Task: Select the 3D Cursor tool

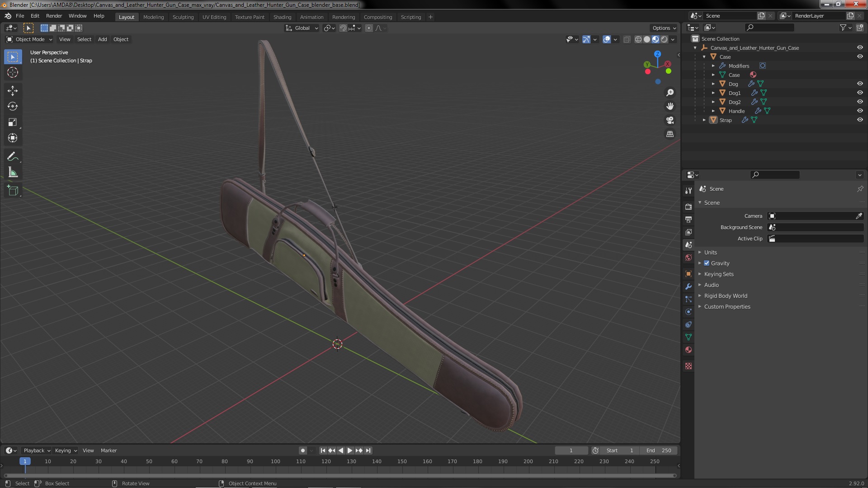Action: (13, 72)
